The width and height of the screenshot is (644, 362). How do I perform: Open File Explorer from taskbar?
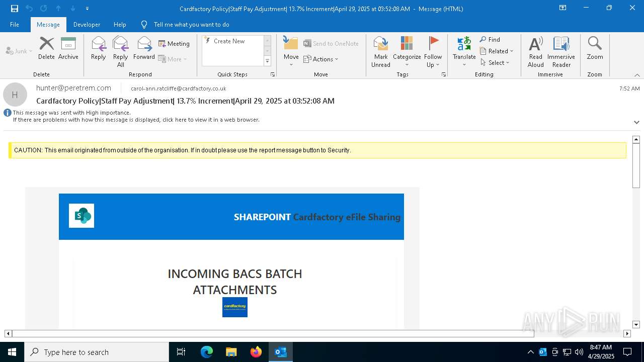point(231,352)
